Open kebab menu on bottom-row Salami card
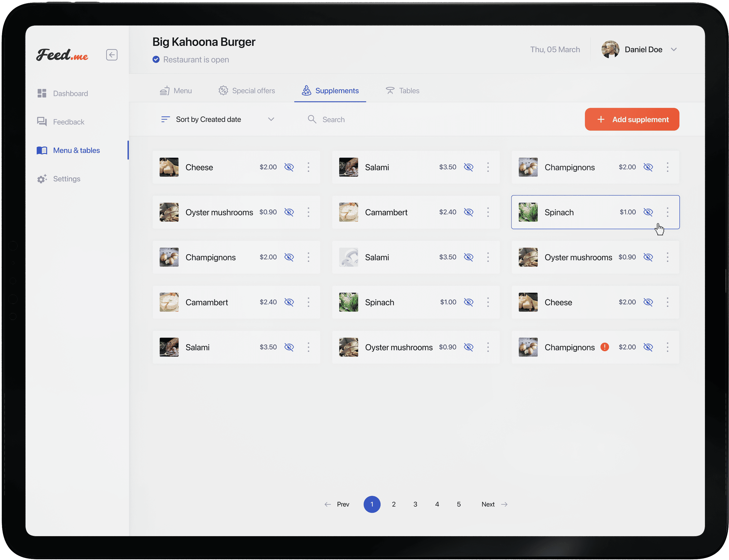This screenshot has width=729, height=560. (x=308, y=347)
